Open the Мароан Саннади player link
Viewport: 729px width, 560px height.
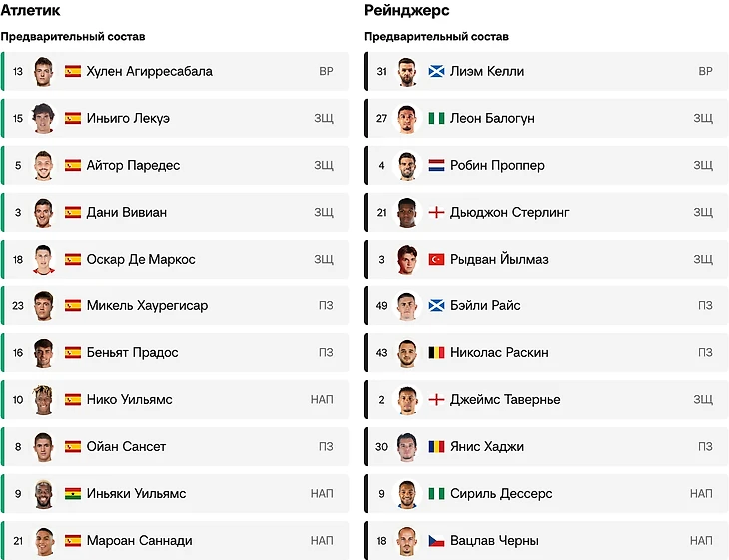(139, 540)
